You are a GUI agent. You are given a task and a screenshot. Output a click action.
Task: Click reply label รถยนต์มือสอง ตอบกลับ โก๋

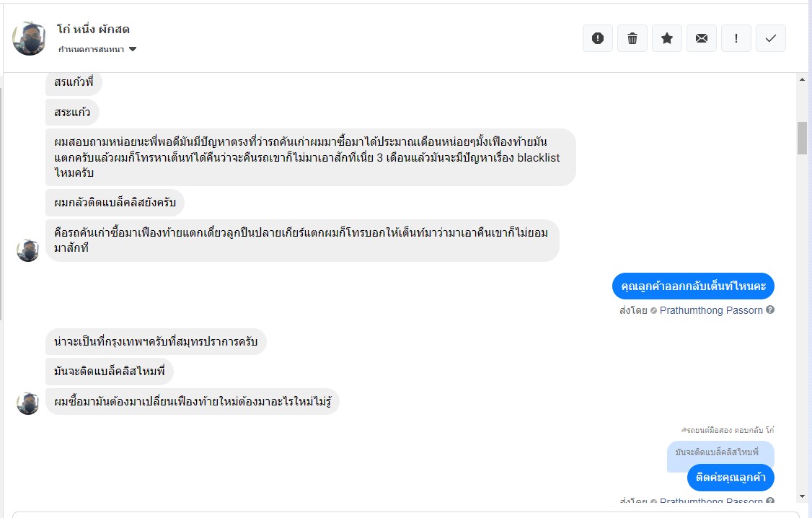[x=727, y=430]
